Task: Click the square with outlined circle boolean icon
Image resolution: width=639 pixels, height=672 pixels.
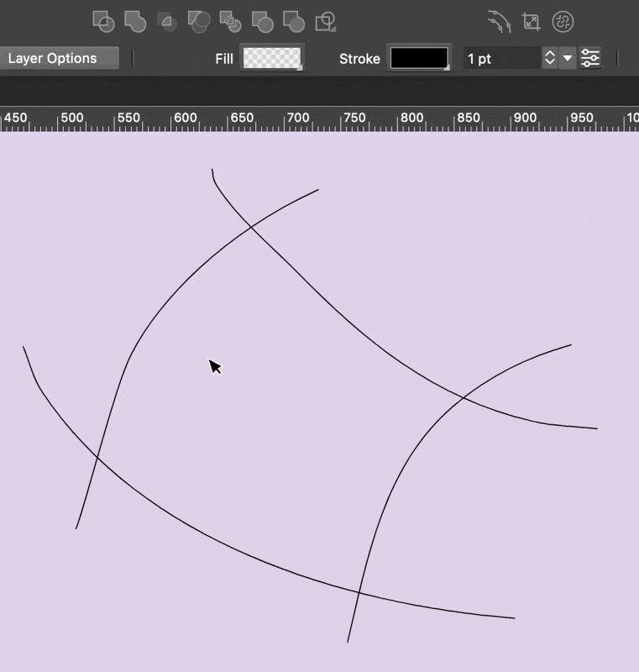Action: pyautogui.click(x=103, y=22)
